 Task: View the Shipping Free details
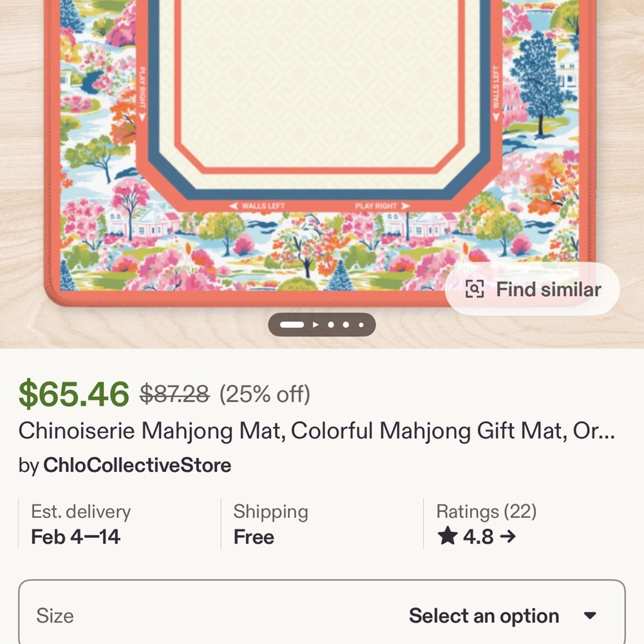270,524
